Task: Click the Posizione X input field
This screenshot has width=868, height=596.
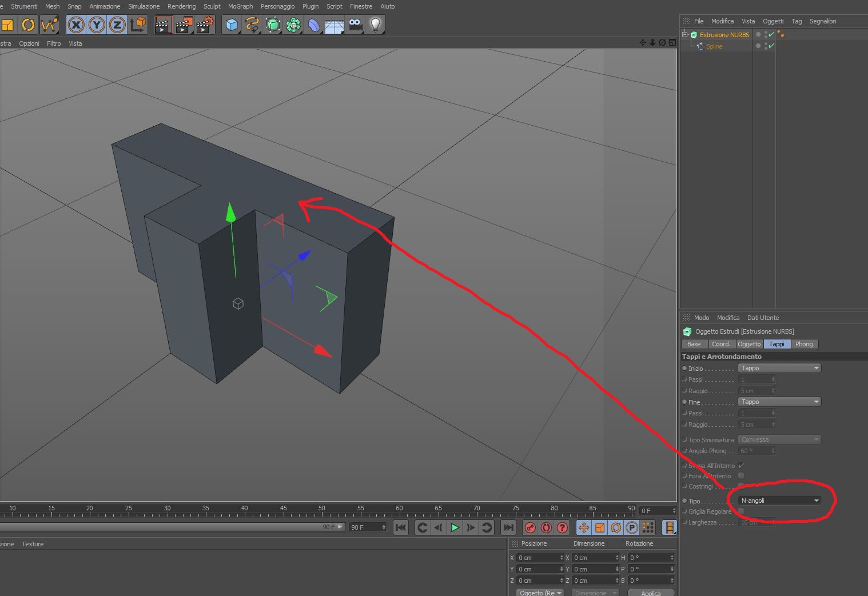Action: 540,557
